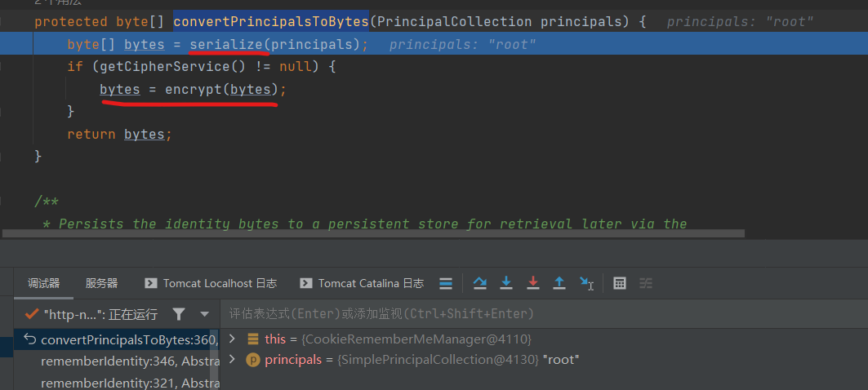Click the Step Over debugger icon
The image size is (868, 390).
point(480,283)
